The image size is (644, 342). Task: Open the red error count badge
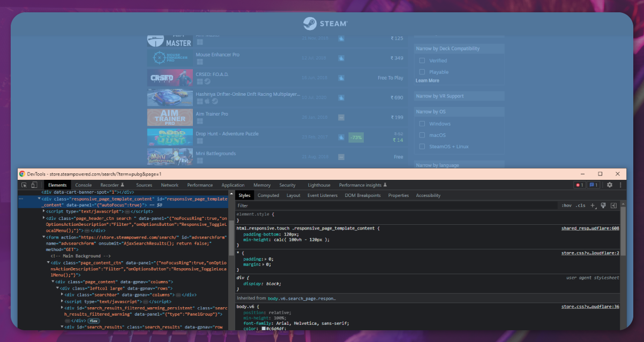(x=579, y=185)
